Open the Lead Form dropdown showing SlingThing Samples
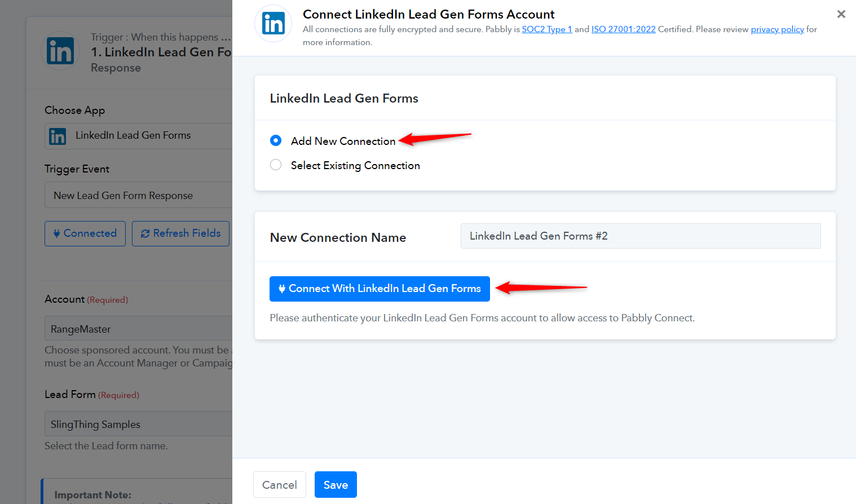The height and width of the screenshot is (504, 856). 139,424
